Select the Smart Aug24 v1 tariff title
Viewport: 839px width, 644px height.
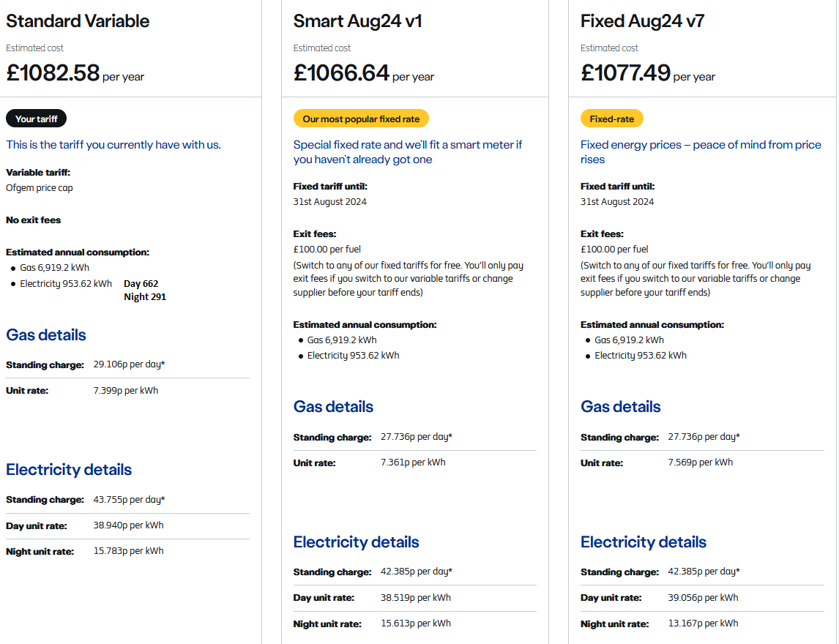coord(357,21)
